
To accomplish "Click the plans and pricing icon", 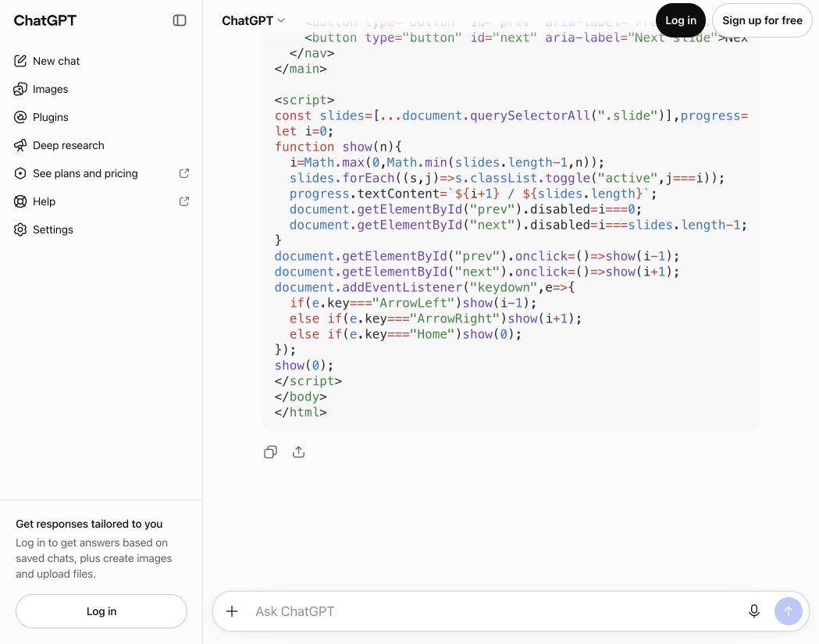I will pos(20,173).
